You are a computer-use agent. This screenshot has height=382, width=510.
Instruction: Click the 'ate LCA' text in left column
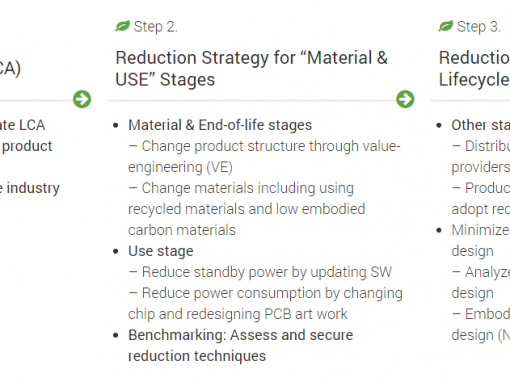tap(22, 125)
